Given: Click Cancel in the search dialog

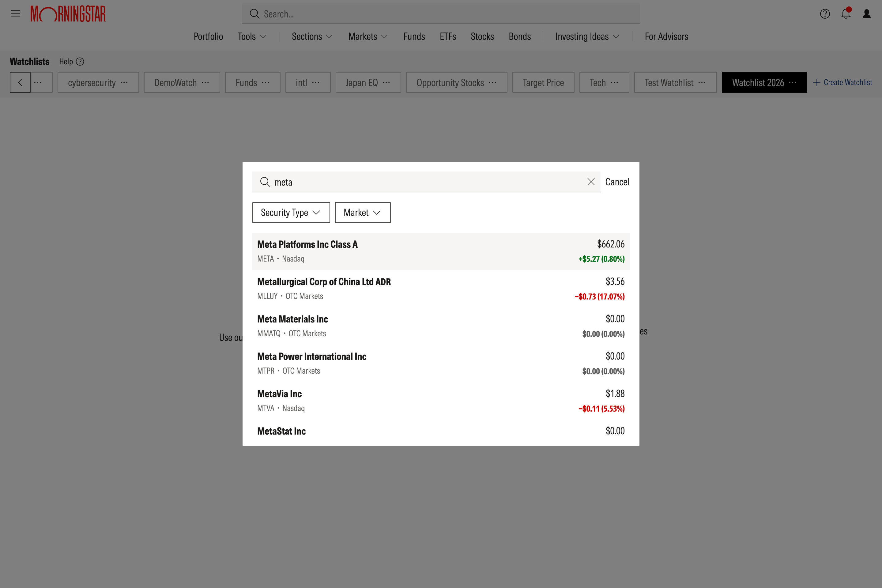Looking at the screenshot, I should coord(617,182).
